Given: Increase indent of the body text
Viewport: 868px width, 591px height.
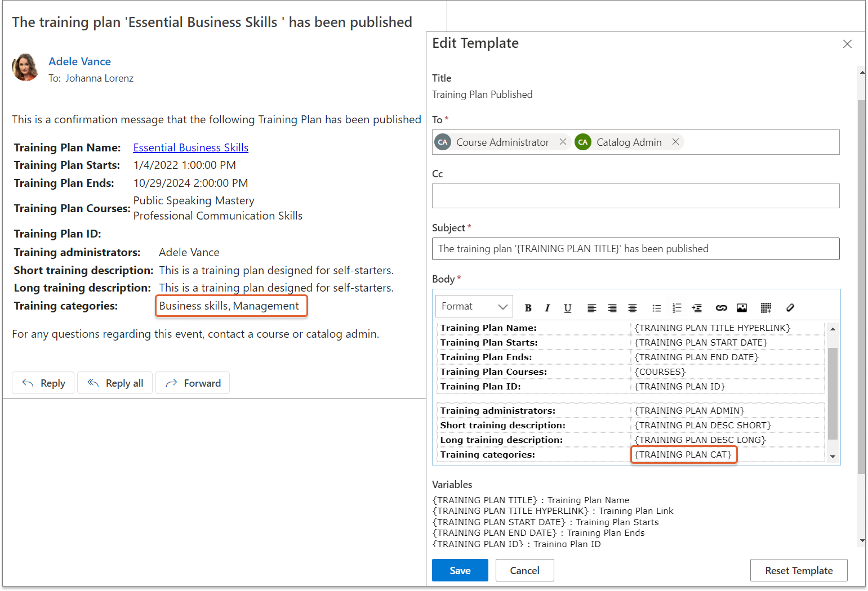Looking at the screenshot, I should click(x=697, y=308).
